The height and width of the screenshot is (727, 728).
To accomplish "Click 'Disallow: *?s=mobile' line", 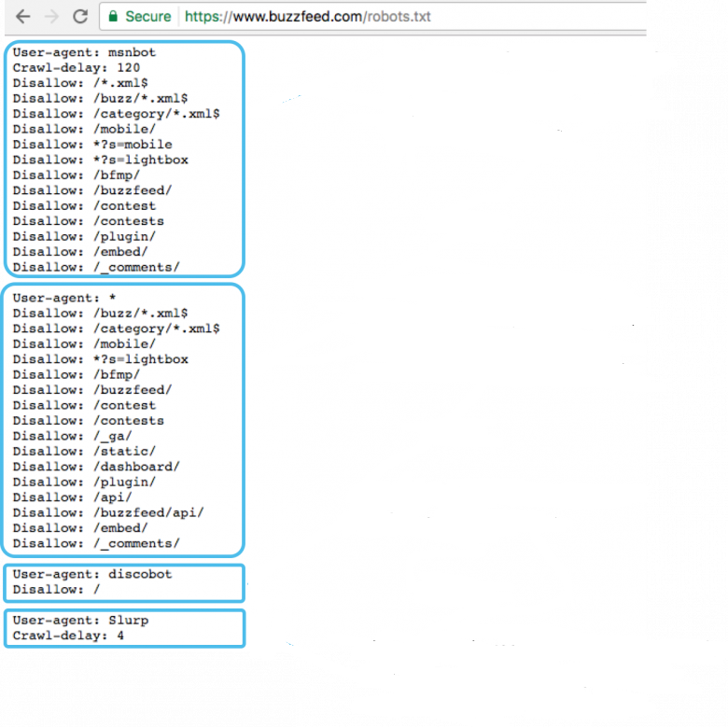I will (92, 145).
